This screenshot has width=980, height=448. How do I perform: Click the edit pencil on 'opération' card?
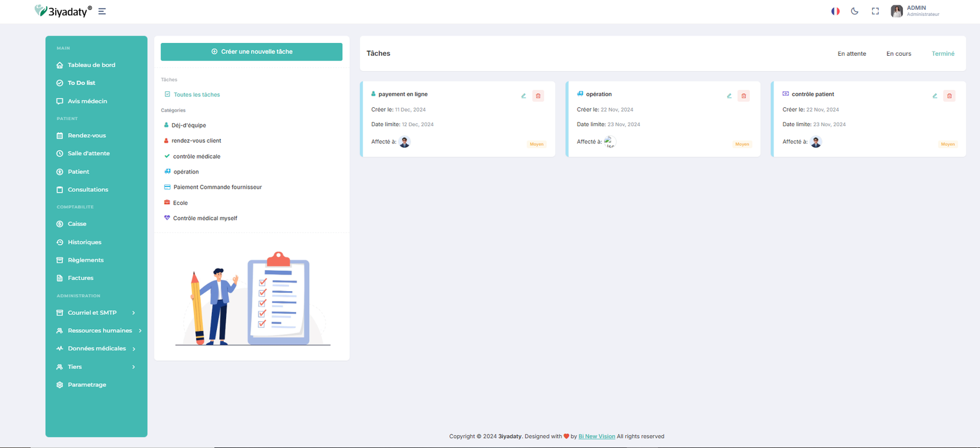(x=729, y=96)
